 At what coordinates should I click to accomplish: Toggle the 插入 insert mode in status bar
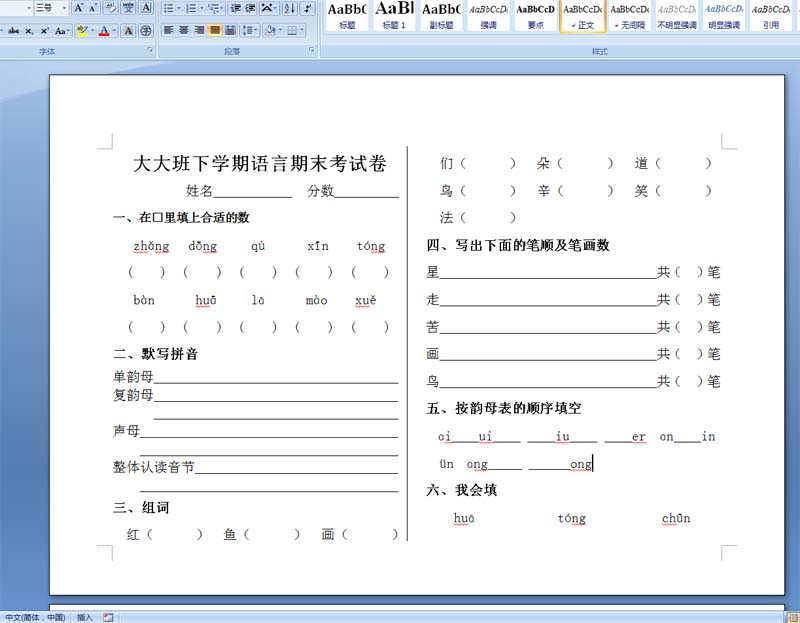(84, 617)
